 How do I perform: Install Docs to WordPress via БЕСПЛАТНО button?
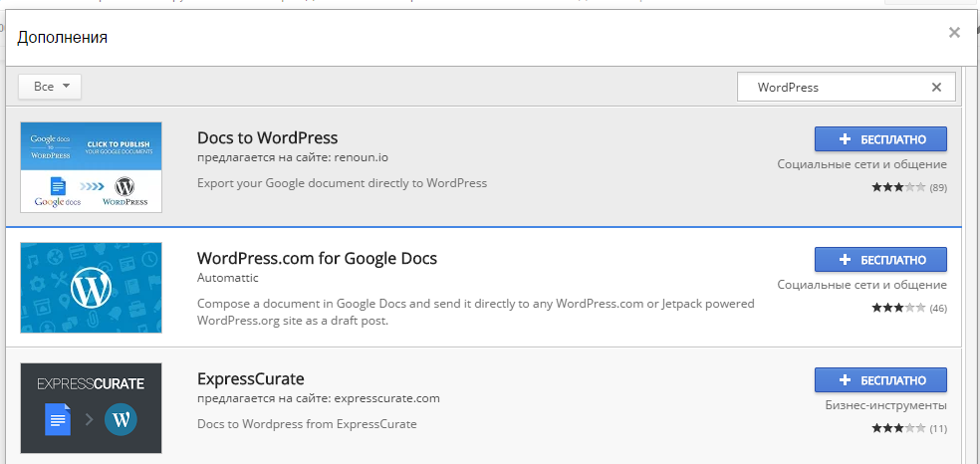[x=880, y=139]
